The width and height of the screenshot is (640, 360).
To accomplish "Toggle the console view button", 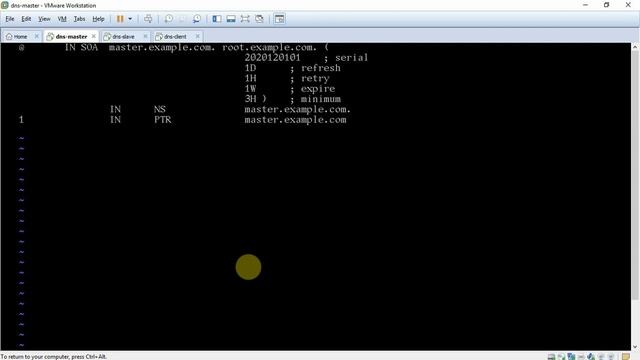I will [280, 19].
